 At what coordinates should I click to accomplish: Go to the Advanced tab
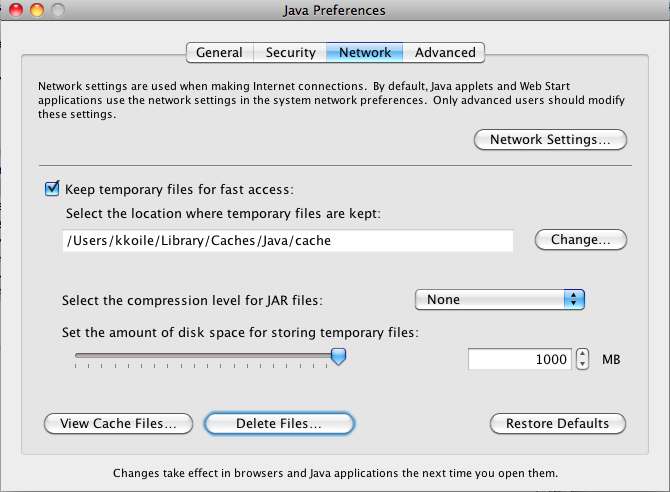coord(444,53)
